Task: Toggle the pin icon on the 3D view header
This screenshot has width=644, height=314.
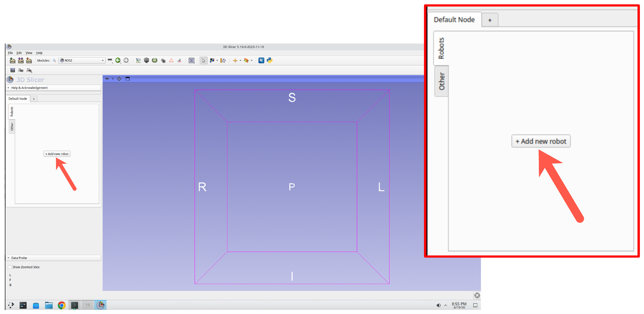Action: tap(107, 78)
